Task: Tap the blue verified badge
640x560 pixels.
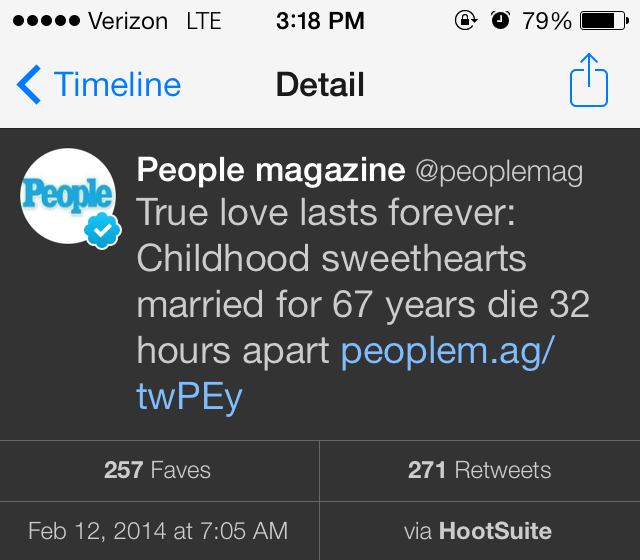Action: [101, 232]
